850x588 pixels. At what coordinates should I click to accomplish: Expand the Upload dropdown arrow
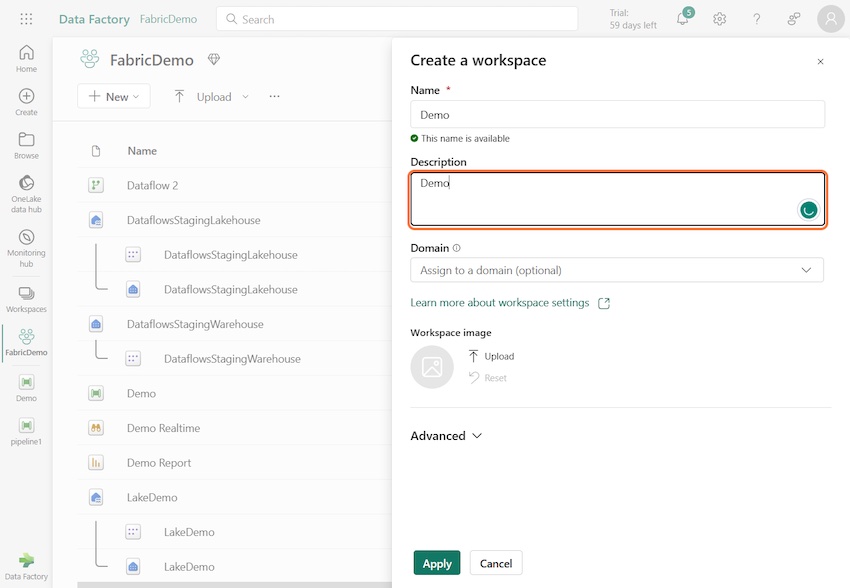246,97
